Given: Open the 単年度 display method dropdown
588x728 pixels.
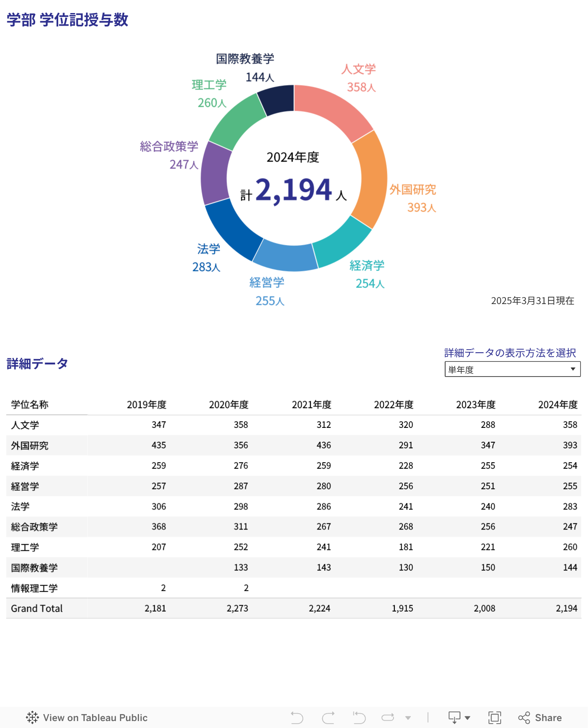Looking at the screenshot, I should click(x=512, y=369).
